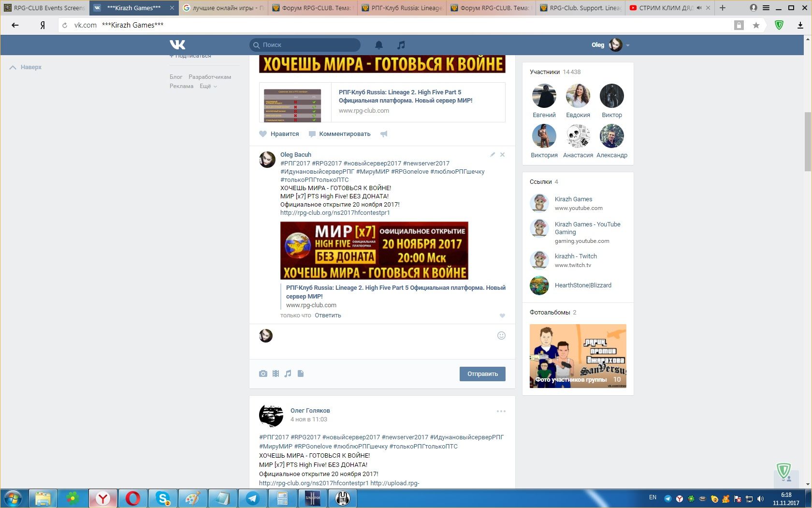Viewport: 812px width, 508px height.
Task: Edit comment with pencil icon
Action: coord(493,155)
